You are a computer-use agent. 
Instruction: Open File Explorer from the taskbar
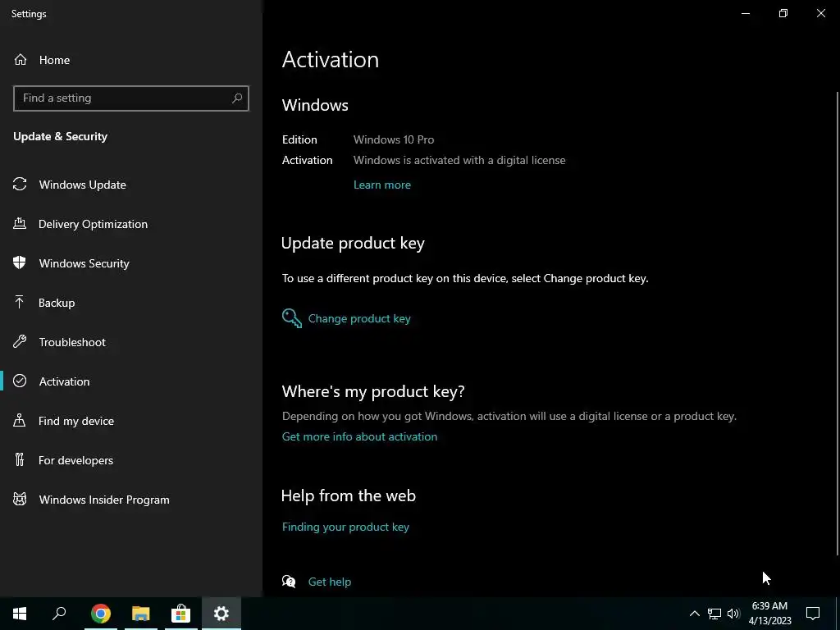pos(141,614)
